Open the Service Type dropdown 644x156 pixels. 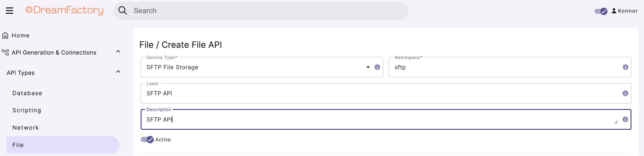pyautogui.click(x=367, y=67)
